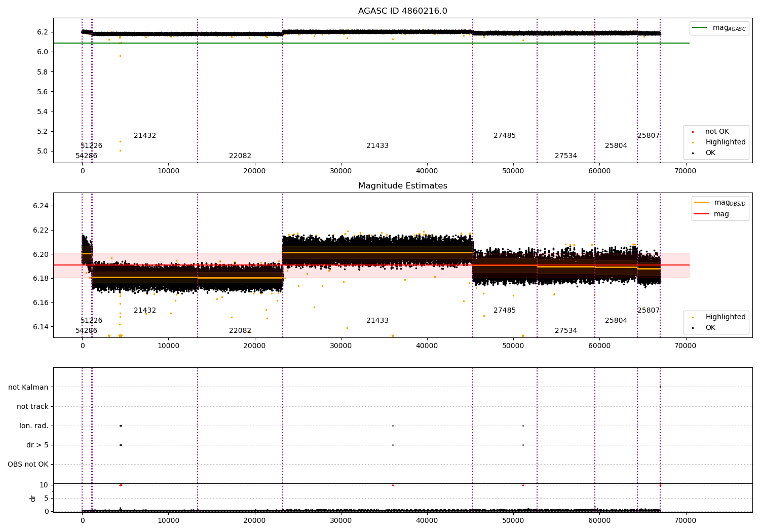
Task: Click obsid label 25804 in AGASC ID plot
Action: coord(616,146)
